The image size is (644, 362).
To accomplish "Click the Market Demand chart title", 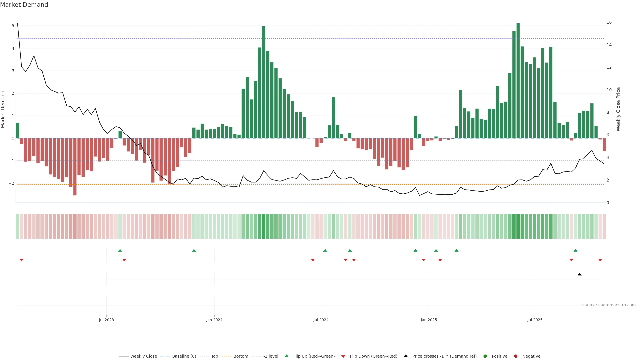I will tap(24, 5).
